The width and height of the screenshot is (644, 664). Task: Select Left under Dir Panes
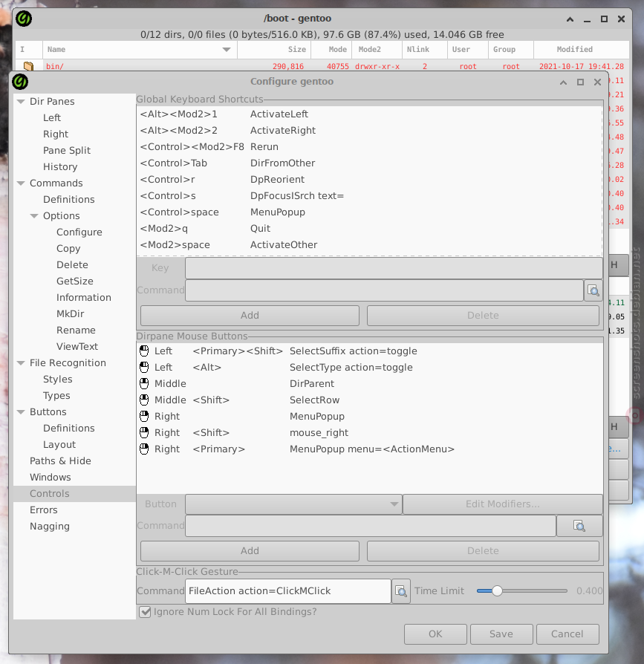[52, 118]
